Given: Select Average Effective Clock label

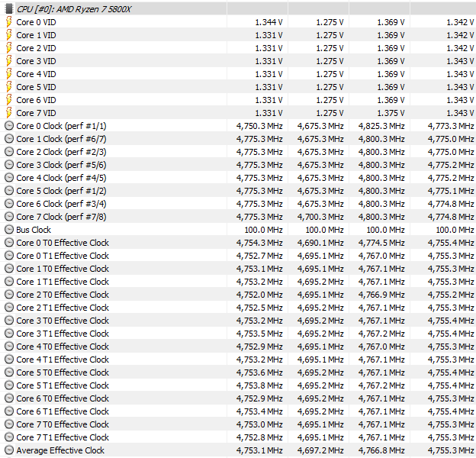Looking at the screenshot, I should (60, 450).
